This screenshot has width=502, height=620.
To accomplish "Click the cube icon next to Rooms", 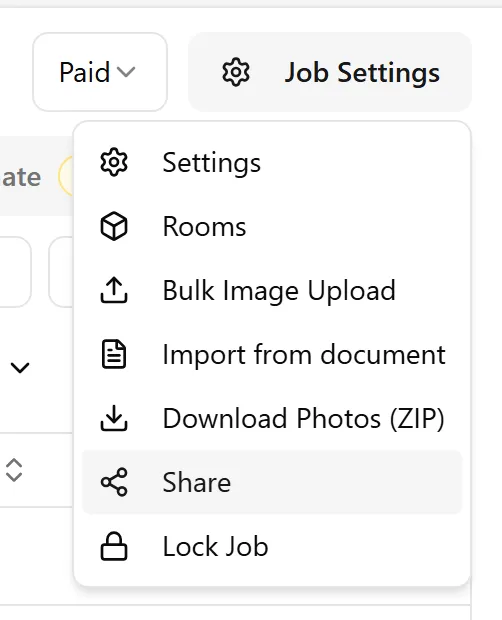I will click(x=114, y=227).
